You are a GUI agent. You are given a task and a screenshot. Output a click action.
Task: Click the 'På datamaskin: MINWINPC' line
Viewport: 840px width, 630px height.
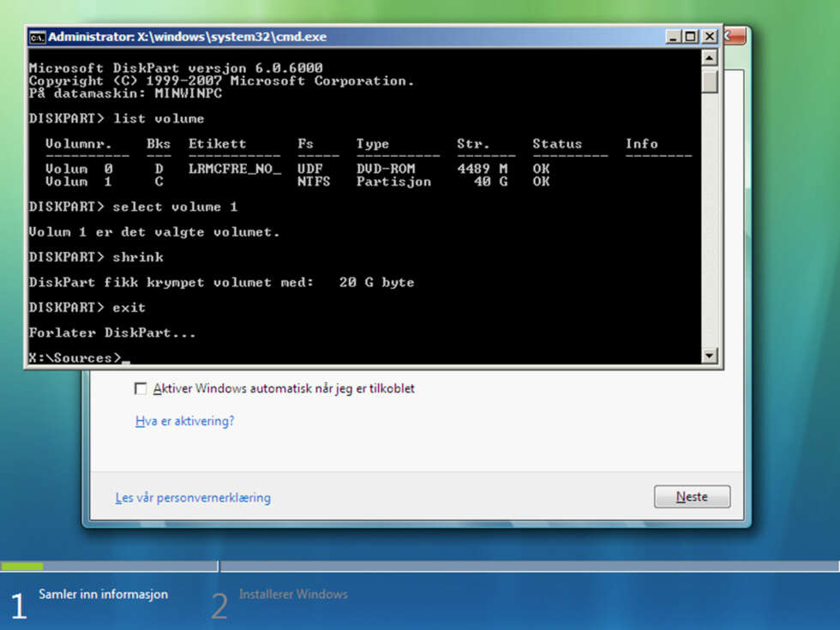125,93
